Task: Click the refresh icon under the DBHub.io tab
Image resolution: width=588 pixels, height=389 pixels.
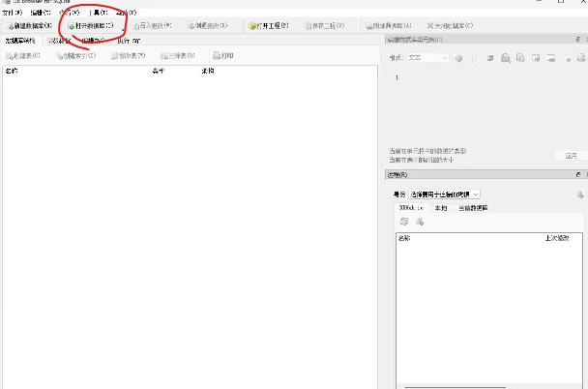Action: click(404, 222)
